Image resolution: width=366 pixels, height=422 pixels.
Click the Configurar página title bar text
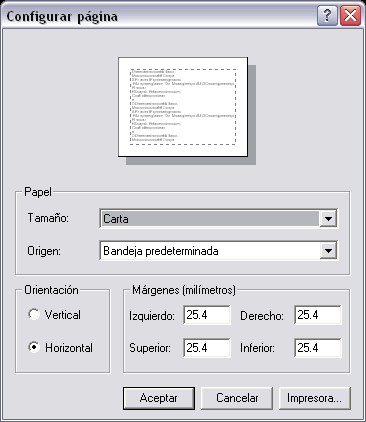tap(62, 17)
